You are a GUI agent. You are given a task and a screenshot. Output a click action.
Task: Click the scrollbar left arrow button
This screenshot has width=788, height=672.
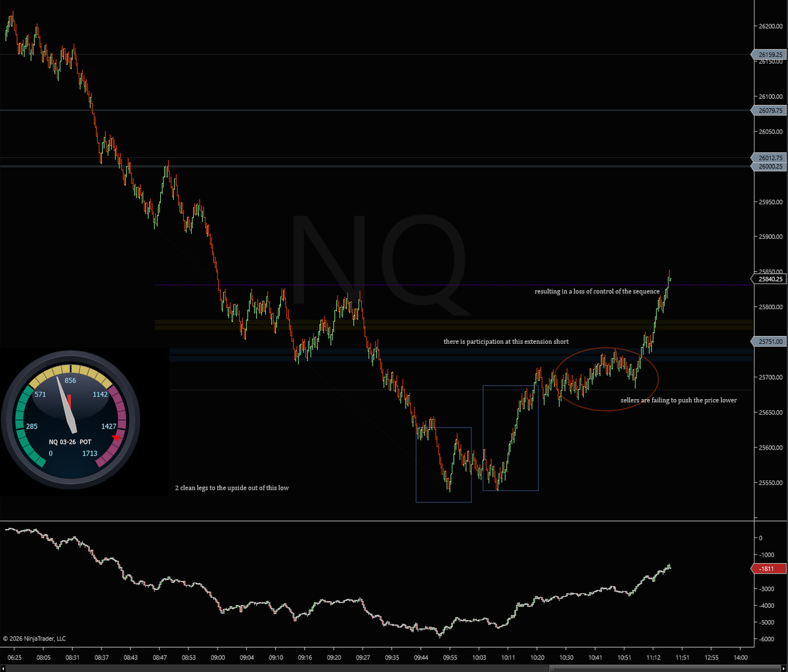coord(3,668)
